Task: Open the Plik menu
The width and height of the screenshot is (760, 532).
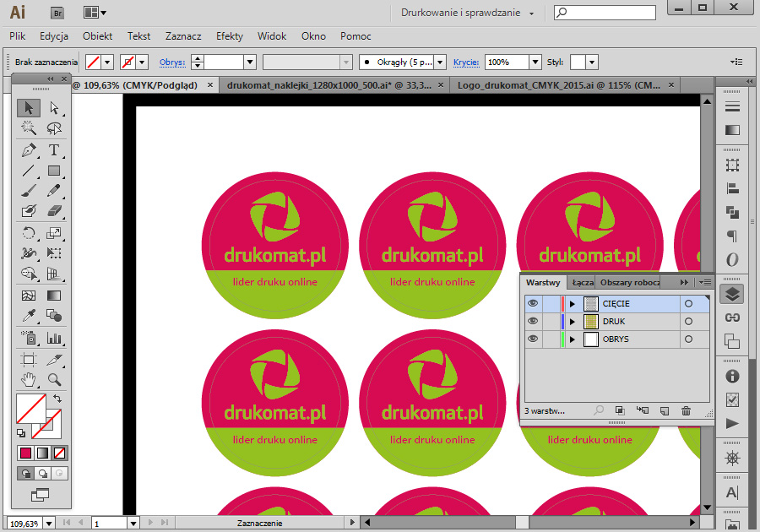Action: [x=18, y=36]
